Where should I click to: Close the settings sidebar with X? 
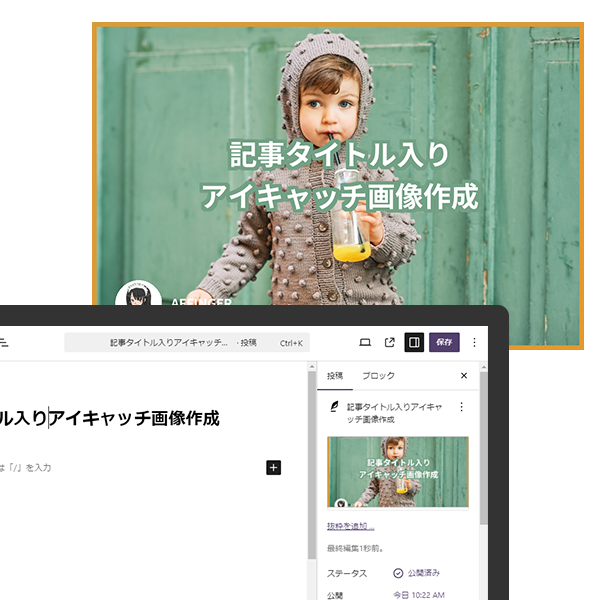[464, 376]
